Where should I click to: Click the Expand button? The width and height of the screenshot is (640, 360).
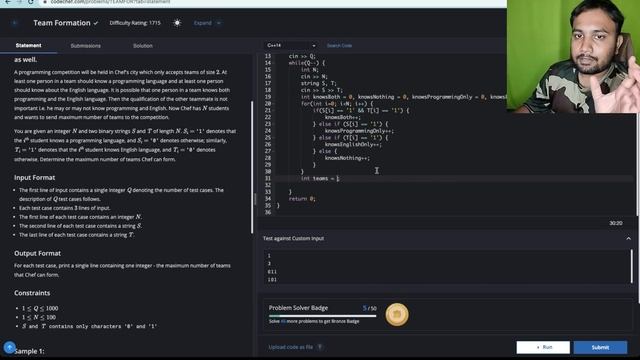tap(207, 23)
